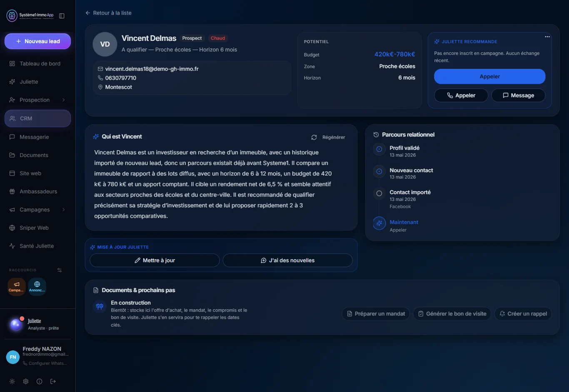Screen dimensions: 569x392
Task: Click the envelope icon beside the email
Action: pyautogui.click(x=100, y=69)
